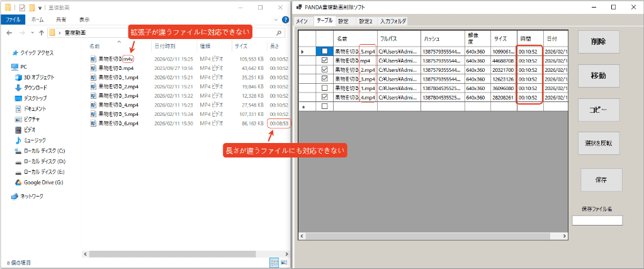Sort files by 名前 column header
This screenshot has height=269, width=644.
pos(94,46)
